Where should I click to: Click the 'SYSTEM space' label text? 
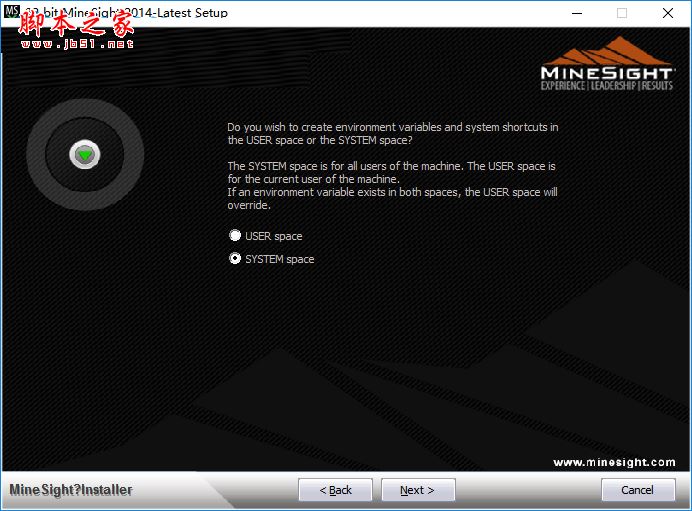click(x=279, y=259)
